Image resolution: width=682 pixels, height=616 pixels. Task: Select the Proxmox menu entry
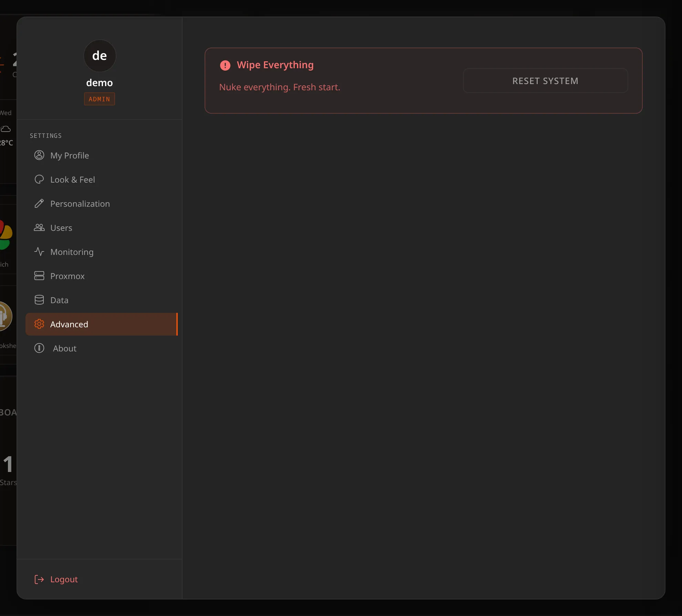click(x=102, y=276)
